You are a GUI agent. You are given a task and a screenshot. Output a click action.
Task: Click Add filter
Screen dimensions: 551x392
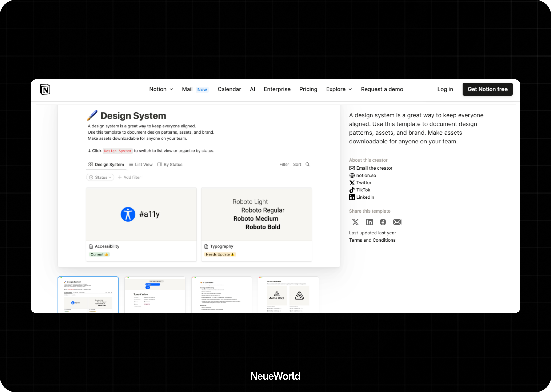coord(129,177)
